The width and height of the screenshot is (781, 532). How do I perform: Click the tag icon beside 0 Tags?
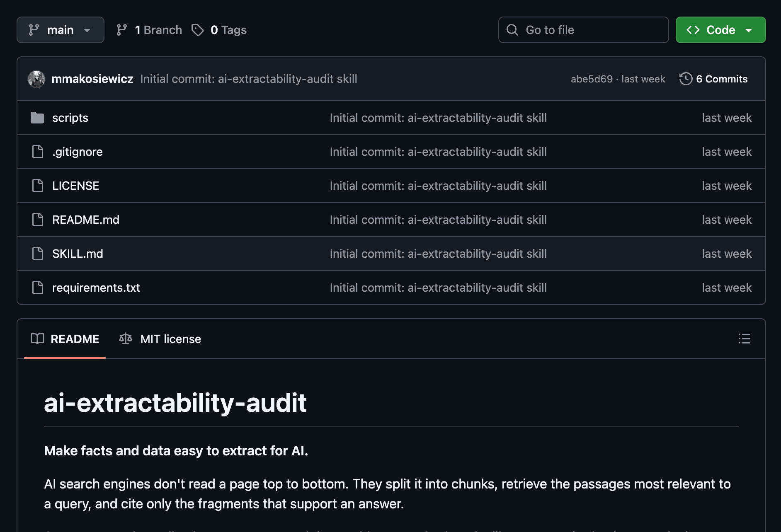point(197,30)
